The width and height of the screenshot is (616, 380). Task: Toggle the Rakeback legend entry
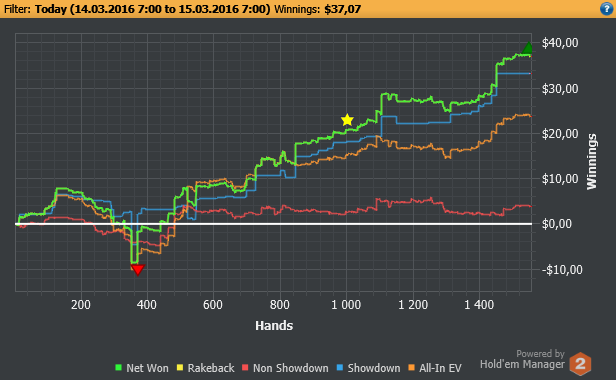tap(205, 368)
